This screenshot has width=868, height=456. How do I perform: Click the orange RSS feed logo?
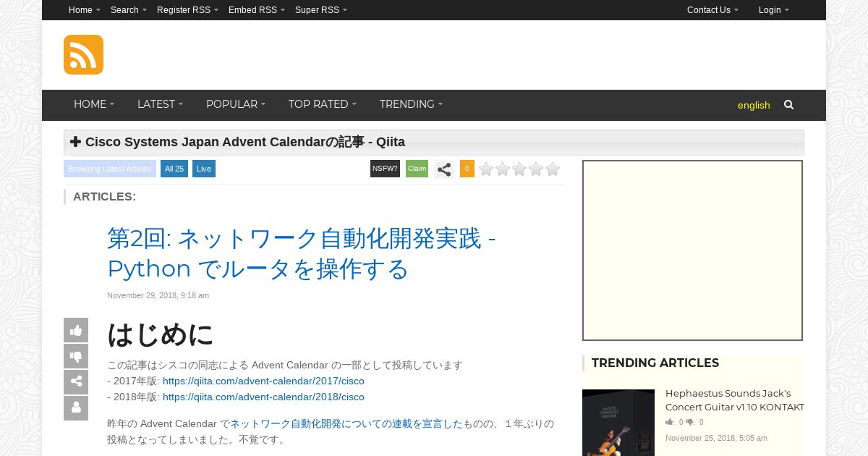(83, 54)
